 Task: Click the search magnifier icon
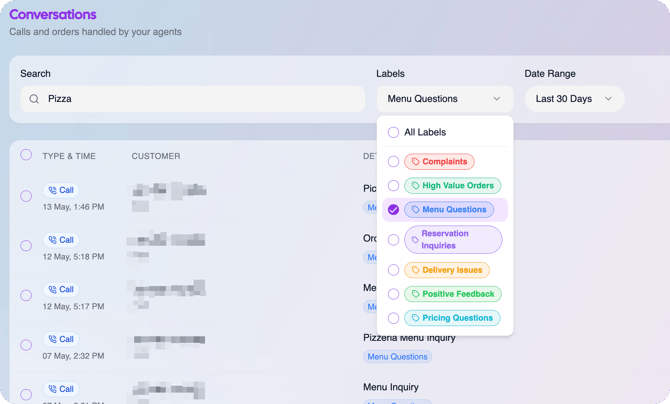point(34,99)
